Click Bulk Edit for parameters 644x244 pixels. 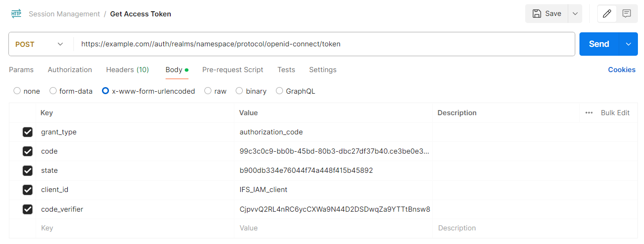click(615, 113)
